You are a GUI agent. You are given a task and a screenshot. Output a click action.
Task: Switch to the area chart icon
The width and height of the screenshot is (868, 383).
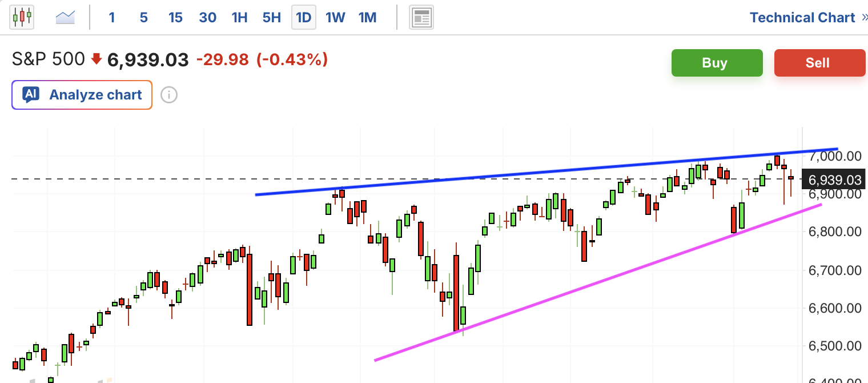[65, 17]
